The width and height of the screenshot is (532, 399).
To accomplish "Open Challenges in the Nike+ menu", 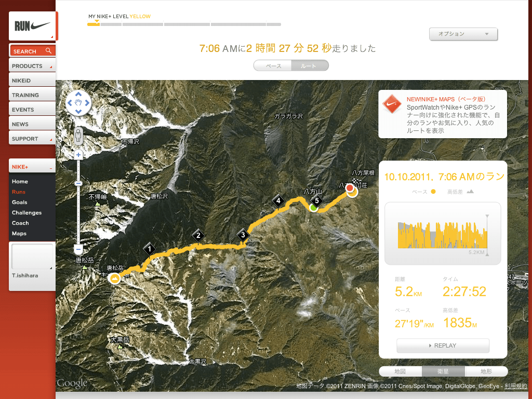I will click(27, 212).
